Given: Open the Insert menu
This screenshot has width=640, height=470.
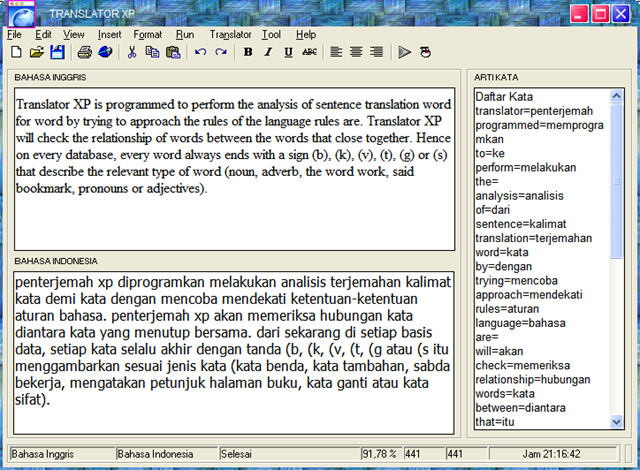Looking at the screenshot, I should click(109, 35).
